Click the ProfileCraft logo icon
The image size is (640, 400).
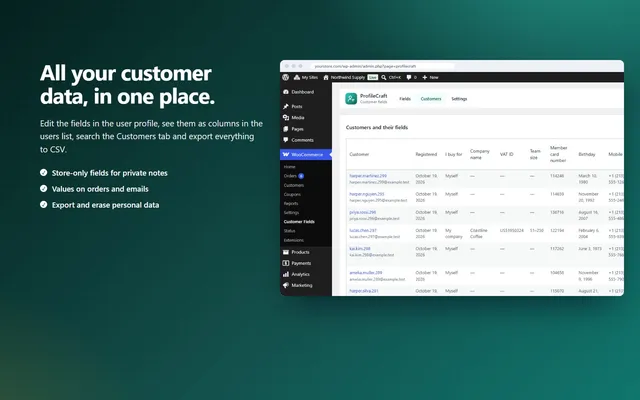(x=351, y=98)
